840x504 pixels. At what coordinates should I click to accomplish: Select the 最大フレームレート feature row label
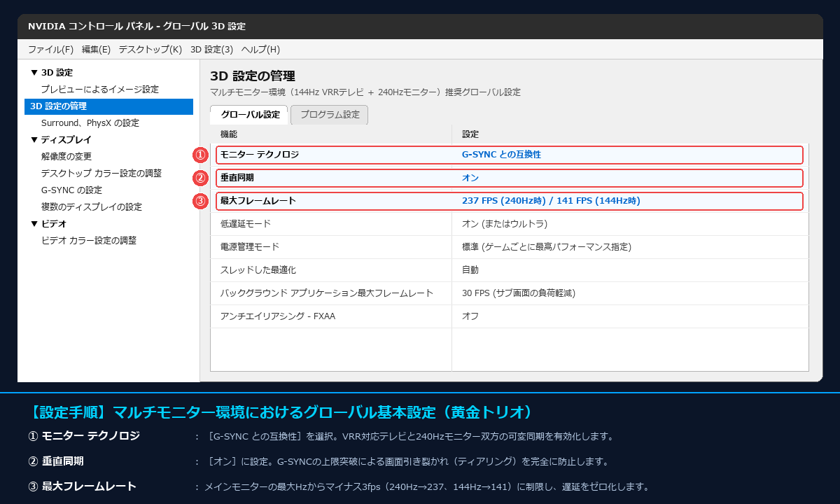point(258,201)
